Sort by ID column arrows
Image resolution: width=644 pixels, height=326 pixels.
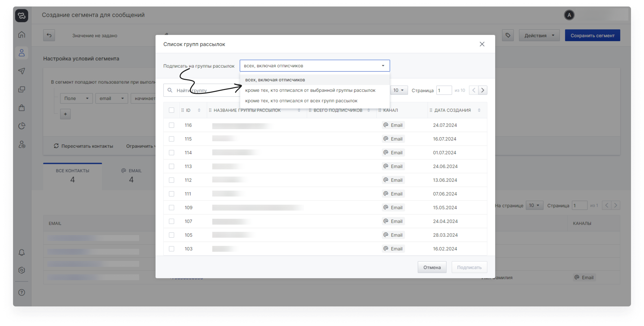tap(199, 110)
